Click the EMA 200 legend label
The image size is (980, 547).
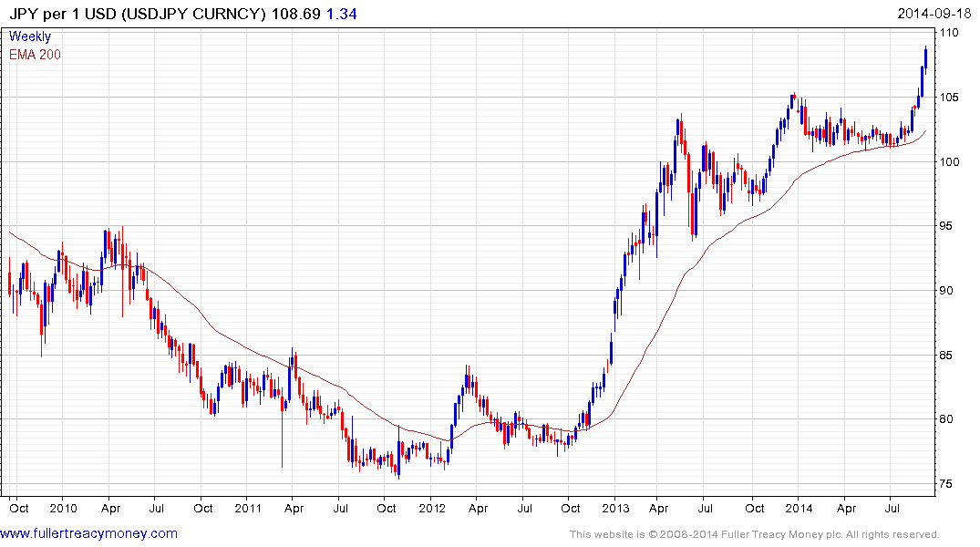coord(35,55)
